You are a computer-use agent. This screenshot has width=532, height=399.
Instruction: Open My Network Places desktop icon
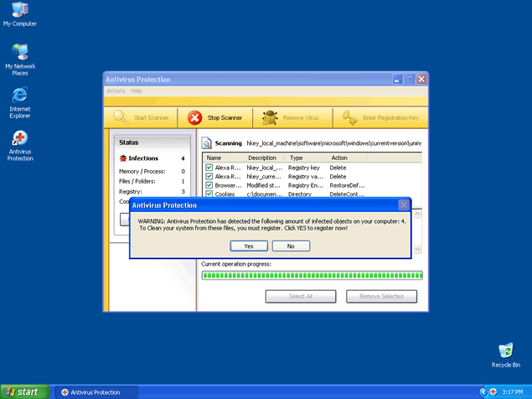pos(19,52)
